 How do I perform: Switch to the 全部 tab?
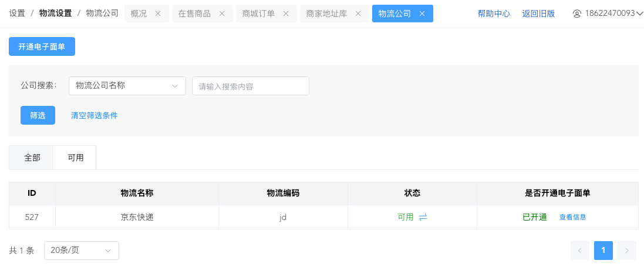click(x=32, y=158)
